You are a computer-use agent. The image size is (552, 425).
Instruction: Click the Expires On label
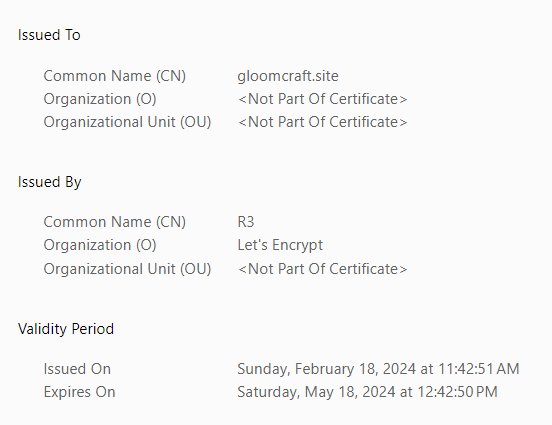(79, 392)
